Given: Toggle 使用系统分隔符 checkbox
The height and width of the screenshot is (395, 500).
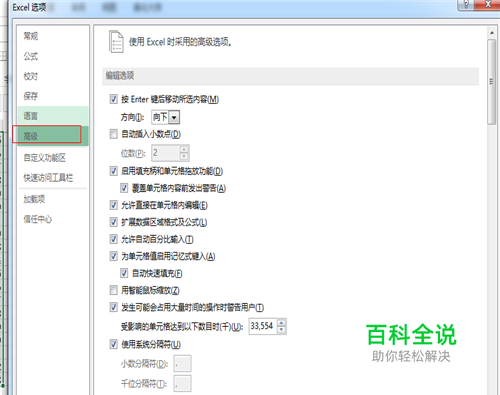Looking at the screenshot, I should tap(114, 344).
